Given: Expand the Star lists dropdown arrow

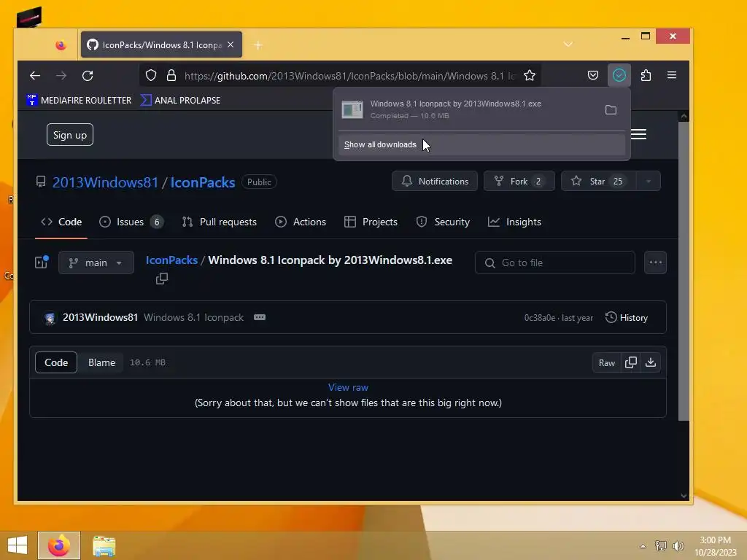Looking at the screenshot, I should click(x=649, y=181).
